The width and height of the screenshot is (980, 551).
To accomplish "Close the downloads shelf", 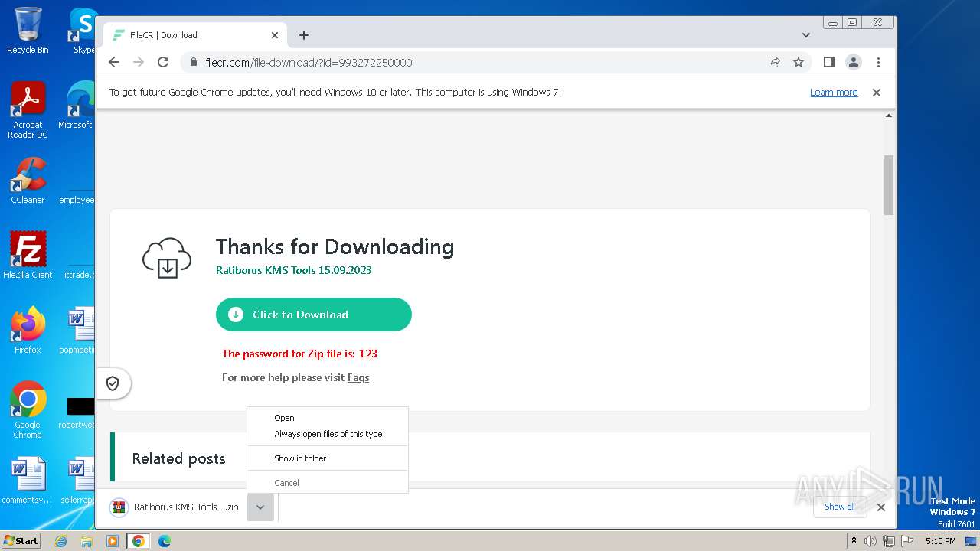I will tap(881, 507).
